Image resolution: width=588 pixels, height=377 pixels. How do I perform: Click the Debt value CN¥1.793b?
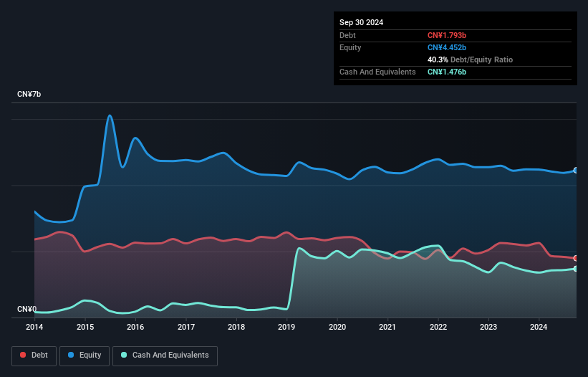point(447,35)
